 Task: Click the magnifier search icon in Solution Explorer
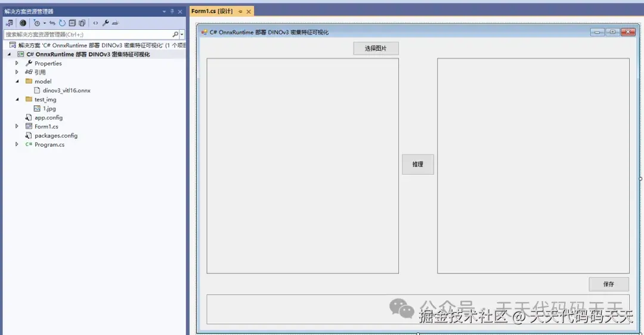(x=175, y=35)
